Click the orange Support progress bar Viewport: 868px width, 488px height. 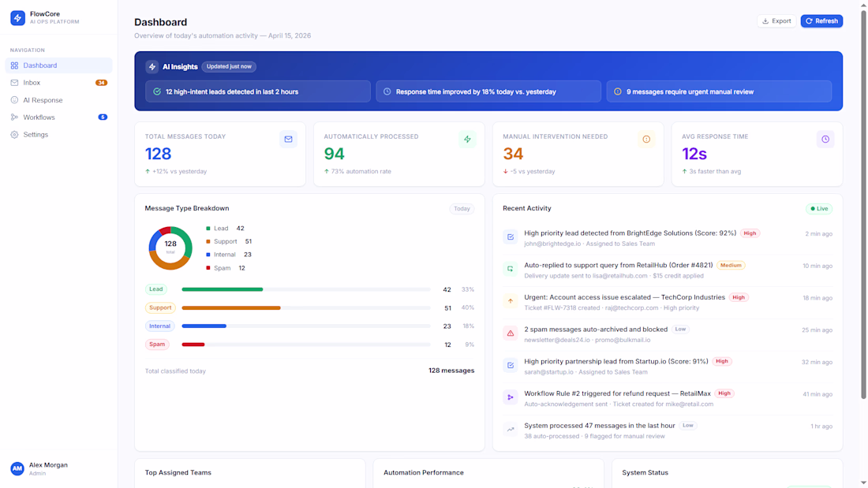(x=231, y=307)
